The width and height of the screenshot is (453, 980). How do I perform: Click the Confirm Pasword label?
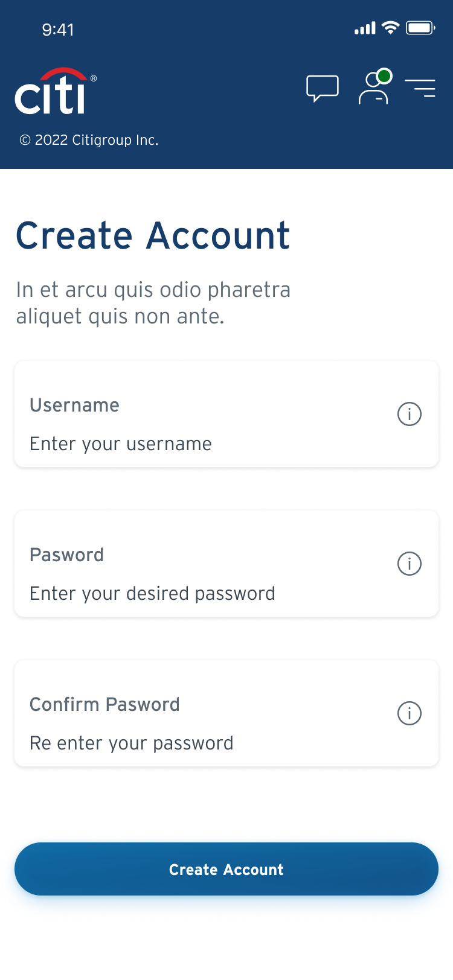(x=104, y=704)
